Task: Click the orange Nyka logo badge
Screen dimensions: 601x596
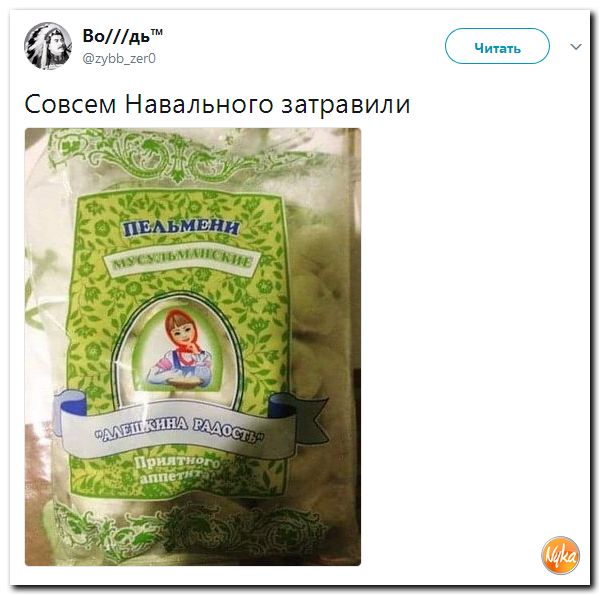Action: point(560,555)
